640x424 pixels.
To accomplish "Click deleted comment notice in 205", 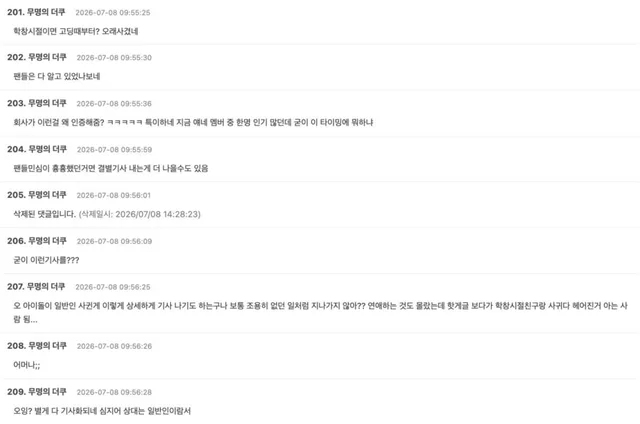I will coord(45,214).
